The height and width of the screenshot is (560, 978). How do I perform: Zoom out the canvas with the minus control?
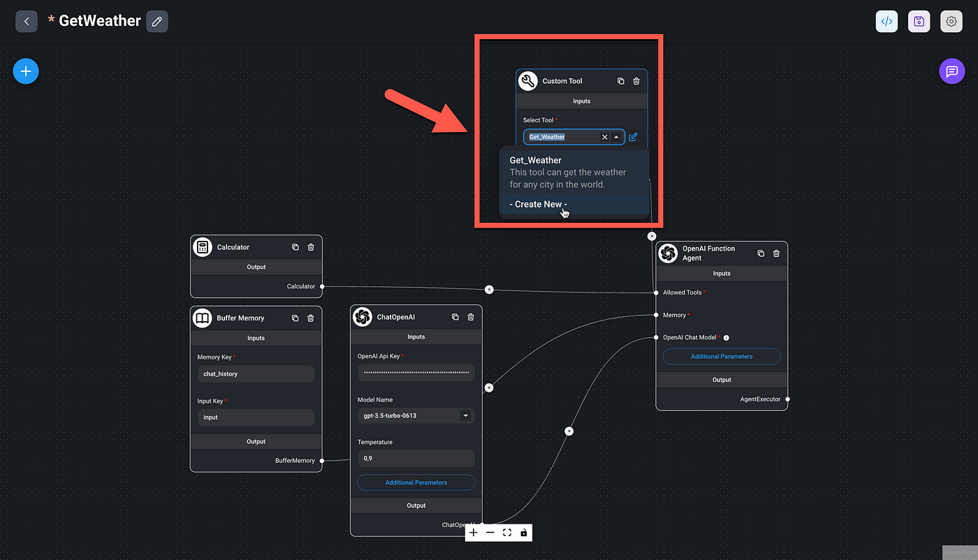pos(490,533)
